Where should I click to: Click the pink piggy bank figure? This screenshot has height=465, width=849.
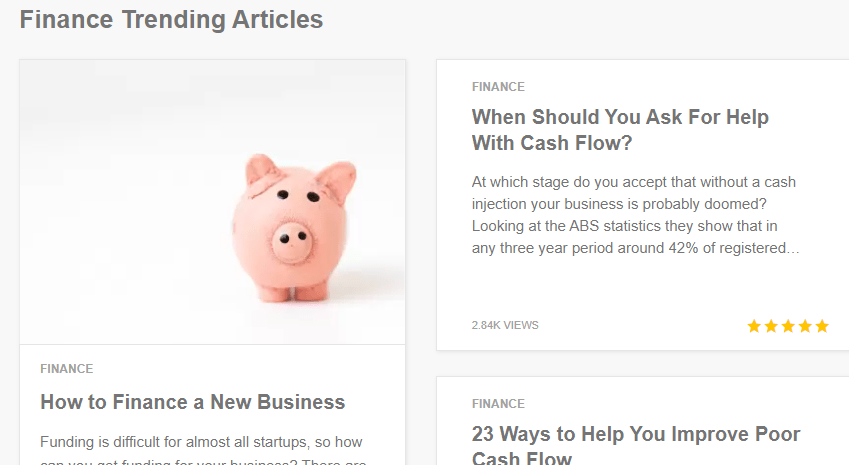295,227
